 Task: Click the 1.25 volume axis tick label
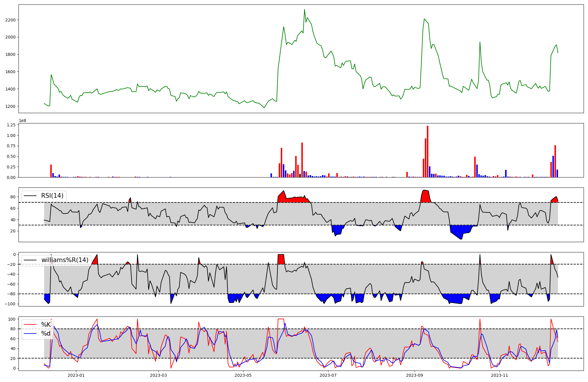click(11, 125)
